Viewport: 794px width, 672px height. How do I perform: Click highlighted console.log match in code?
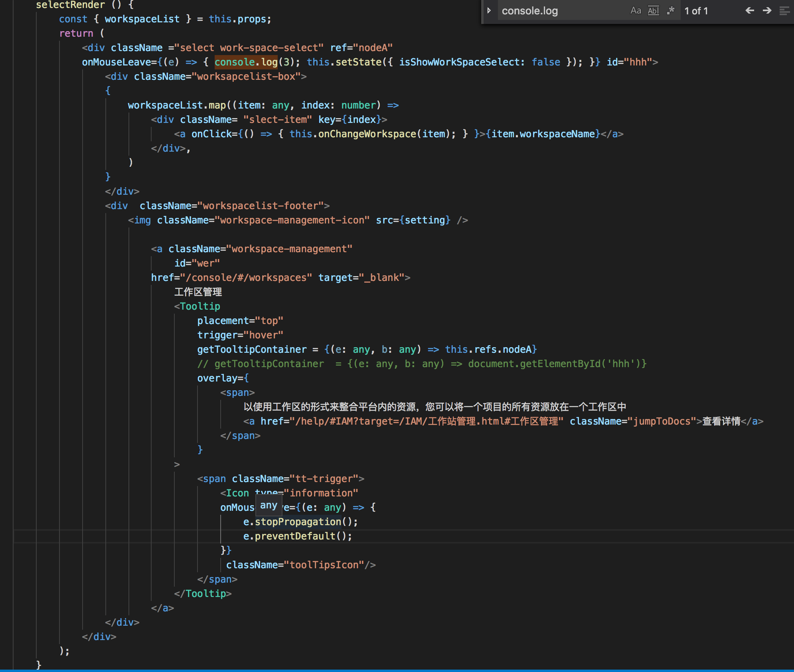pos(246,62)
